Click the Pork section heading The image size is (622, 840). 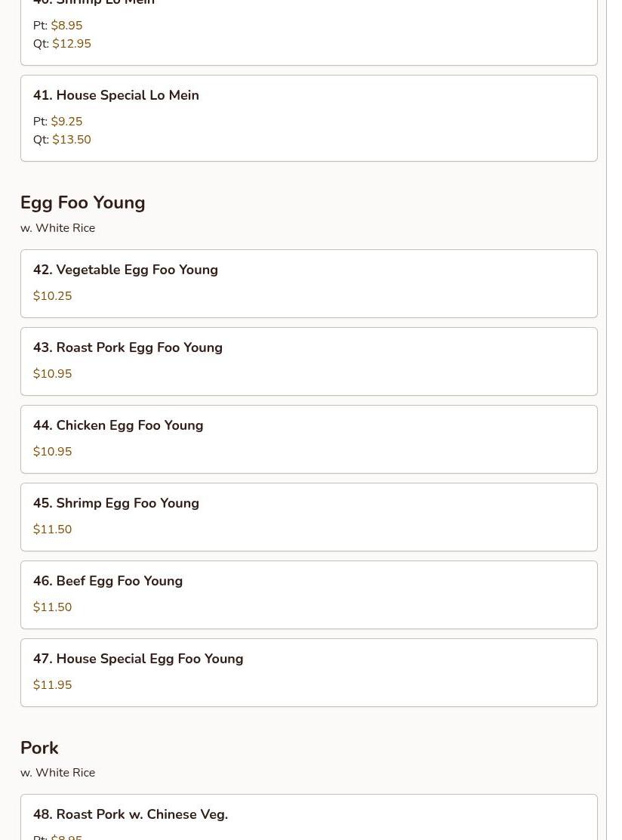[x=39, y=748]
